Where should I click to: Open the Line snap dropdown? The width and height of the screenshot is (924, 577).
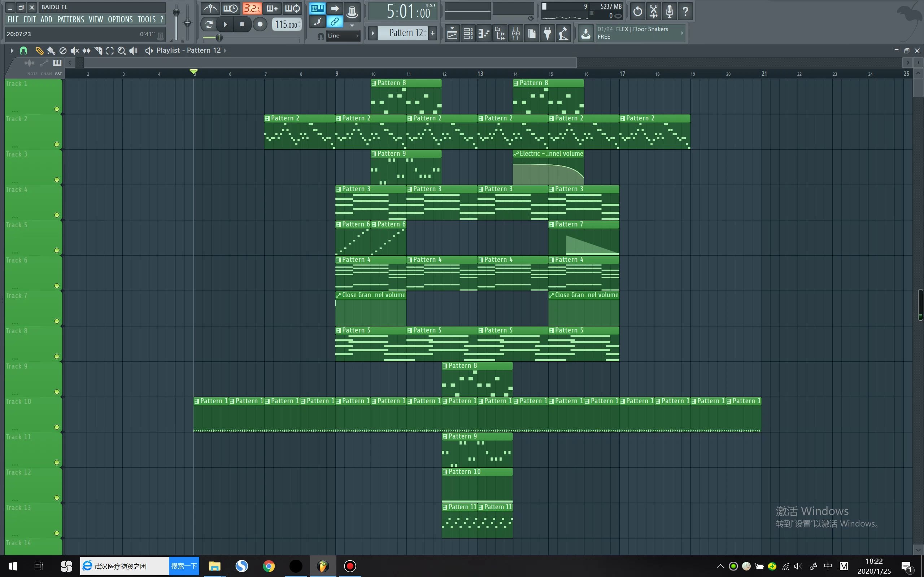click(x=343, y=35)
